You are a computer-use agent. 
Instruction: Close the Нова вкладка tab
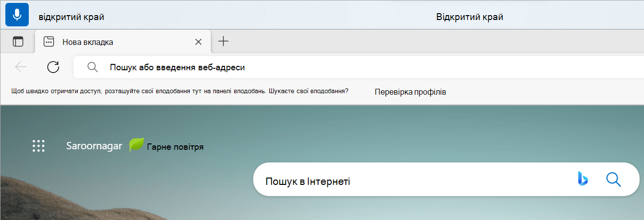[198, 42]
